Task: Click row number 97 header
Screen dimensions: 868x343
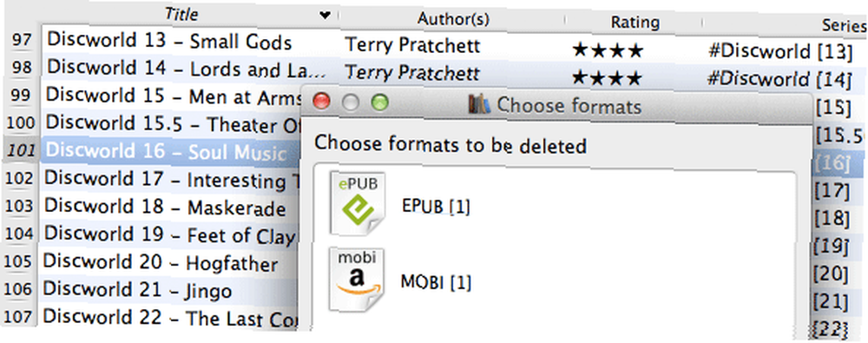Action: tap(23, 40)
